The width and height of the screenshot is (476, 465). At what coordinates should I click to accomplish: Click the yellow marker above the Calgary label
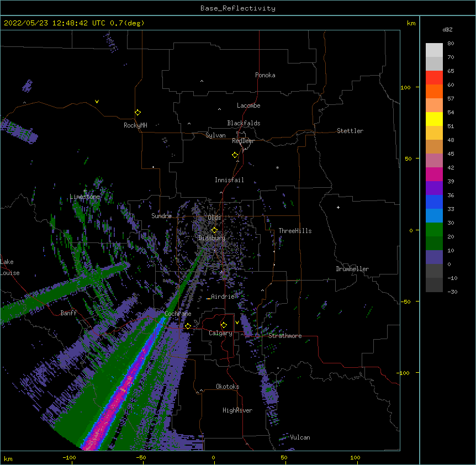pyautogui.click(x=224, y=325)
